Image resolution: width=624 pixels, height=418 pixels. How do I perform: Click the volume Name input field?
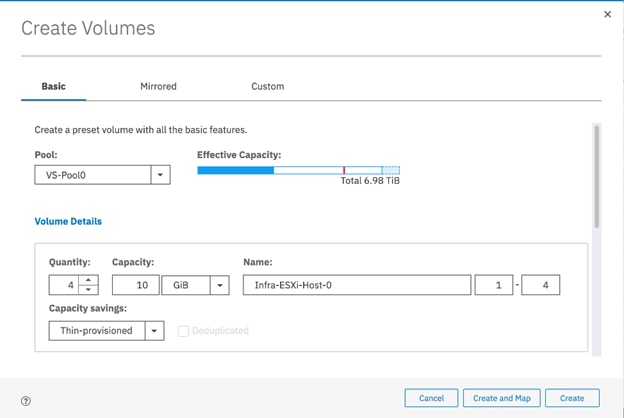coord(357,285)
